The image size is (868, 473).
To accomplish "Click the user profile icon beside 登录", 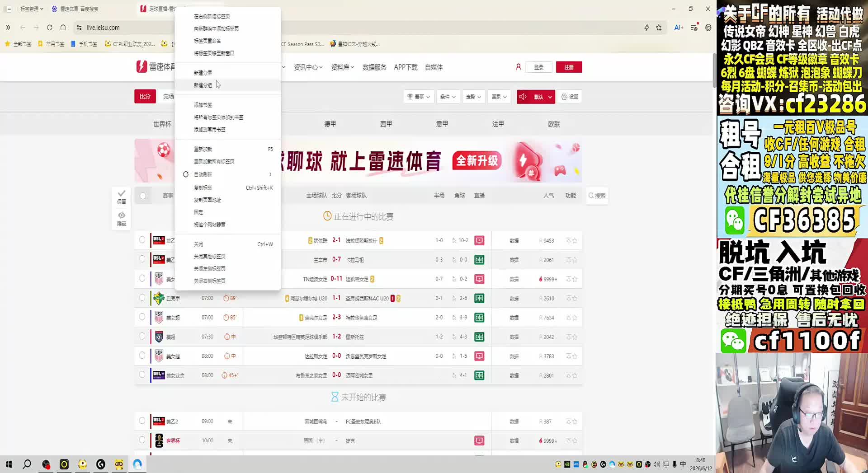I will [x=519, y=67].
